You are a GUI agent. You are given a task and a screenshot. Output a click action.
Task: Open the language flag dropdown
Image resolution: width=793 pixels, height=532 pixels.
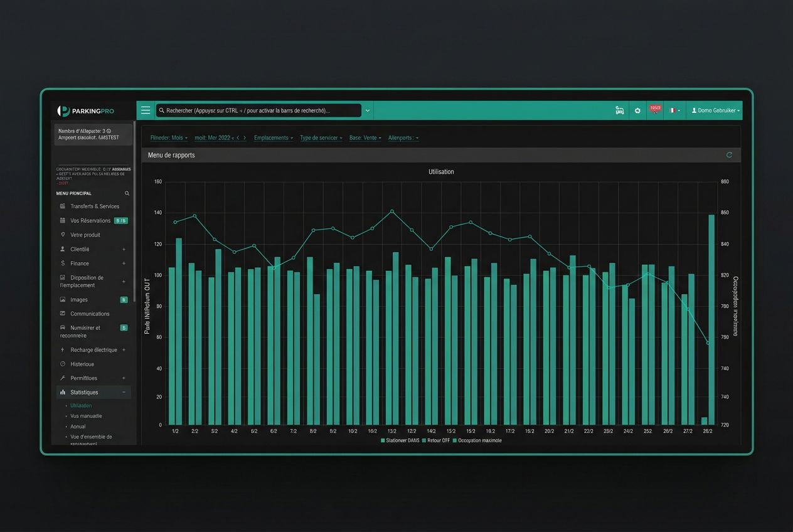[x=674, y=110]
